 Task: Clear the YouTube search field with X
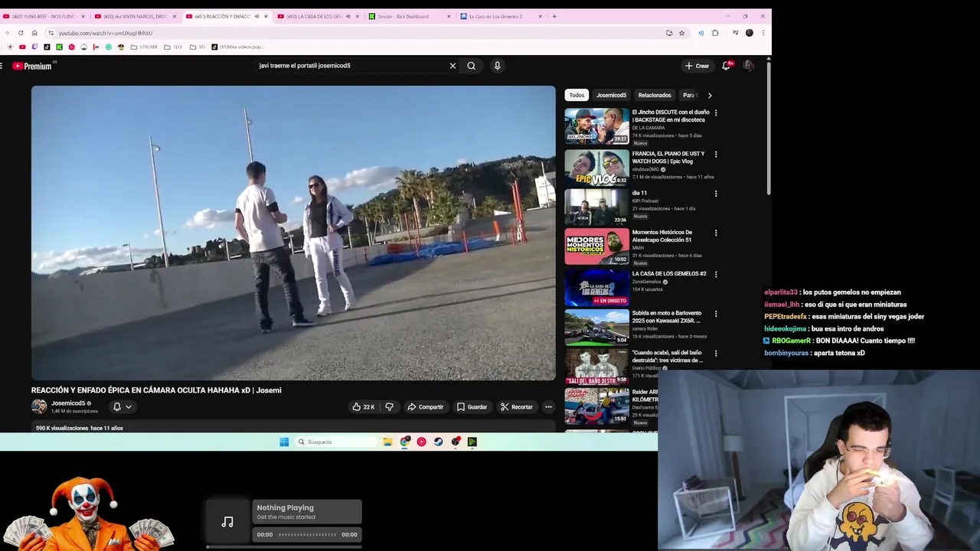tap(452, 66)
